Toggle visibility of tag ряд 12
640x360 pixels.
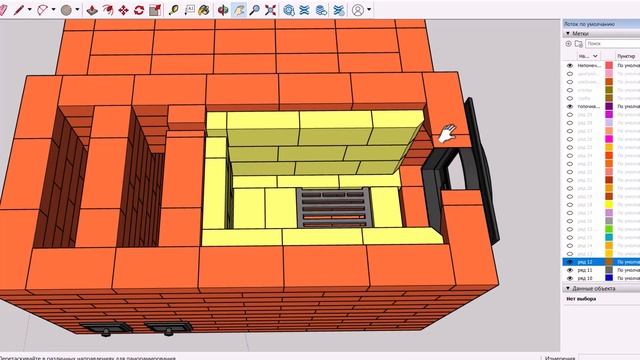[x=570, y=262]
